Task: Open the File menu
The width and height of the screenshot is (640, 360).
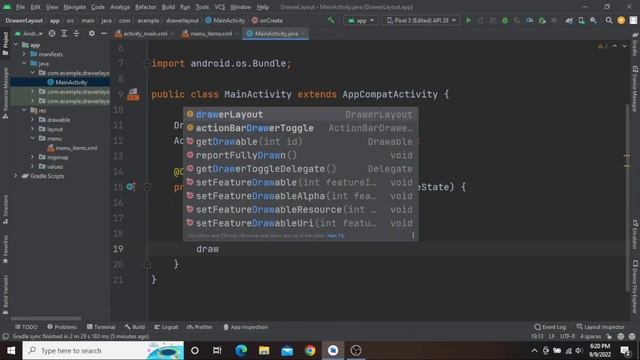Action: point(20,7)
